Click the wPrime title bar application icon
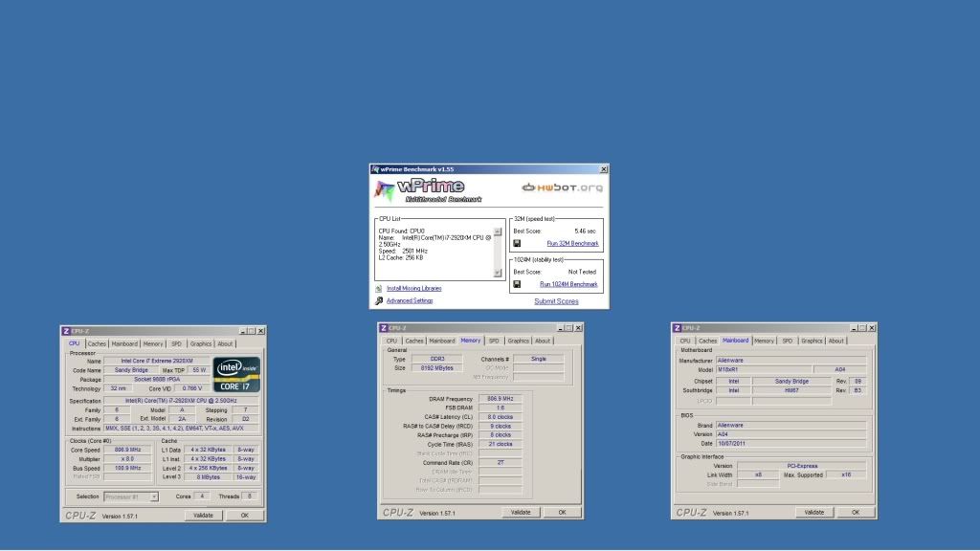Image resolution: width=980 pixels, height=551 pixels. (x=375, y=169)
